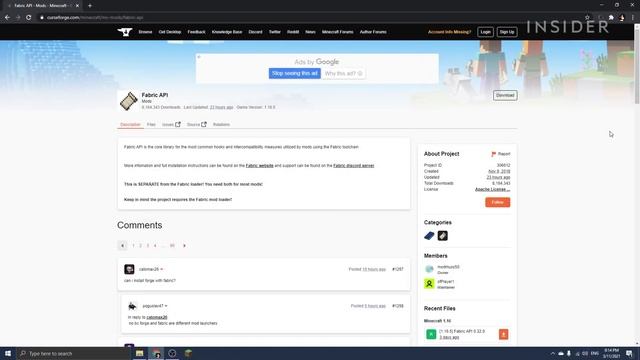The height and width of the screenshot is (360, 640).
Task: Switch to the Files tab
Action: 151,124
